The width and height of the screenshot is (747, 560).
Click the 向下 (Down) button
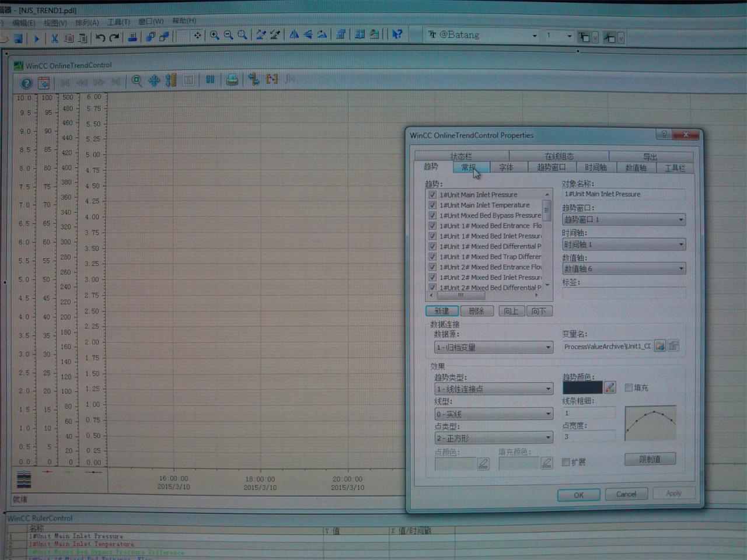tap(539, 311)
